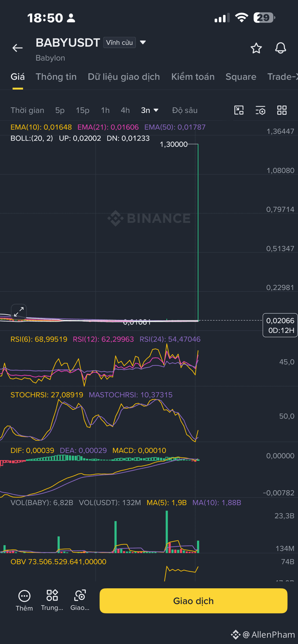The image size is (298, 644).
Task: Open the 3n timeframe dropdown
Action: click(x=150, y=110)
